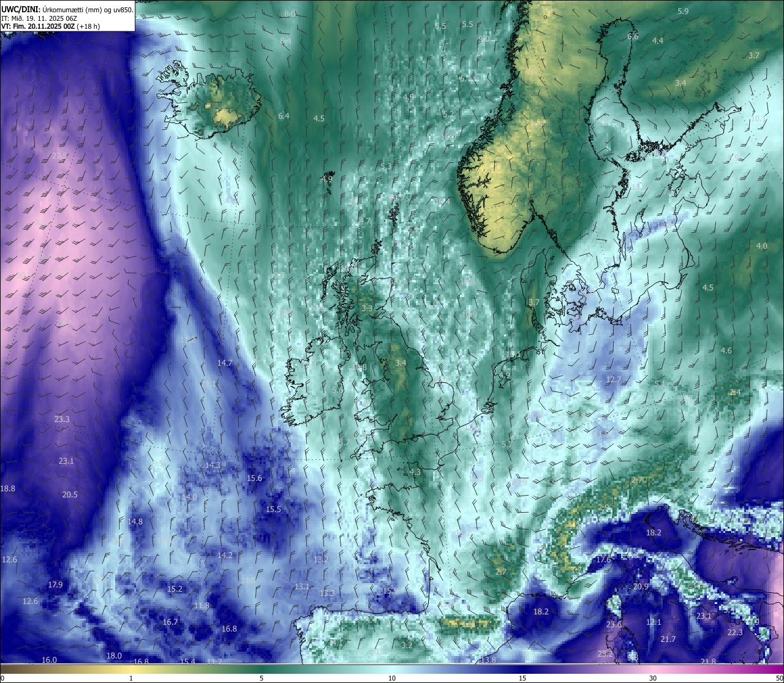Image resolution: width=784 pixels, height=683 pixels.
Task: Click the value 15.2 in lower left
Action: click(x=175, y=589)
